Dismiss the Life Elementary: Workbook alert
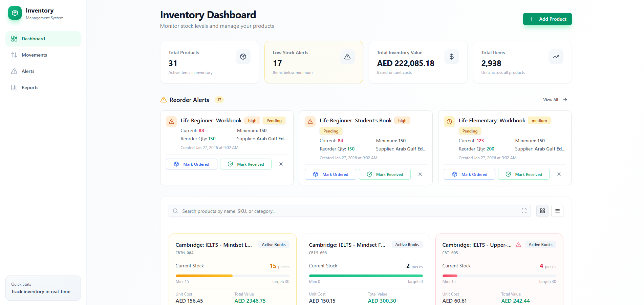The image size is (644, 305). 559,174
